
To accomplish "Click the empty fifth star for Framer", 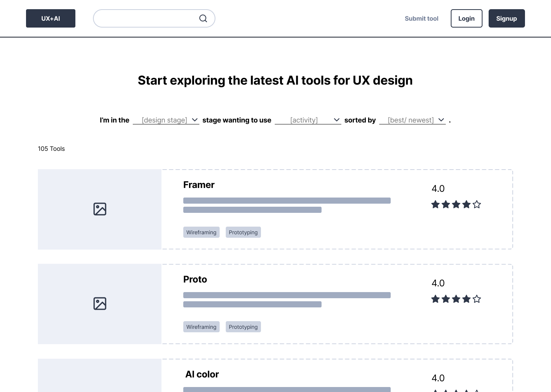I will tap(476, 204).
